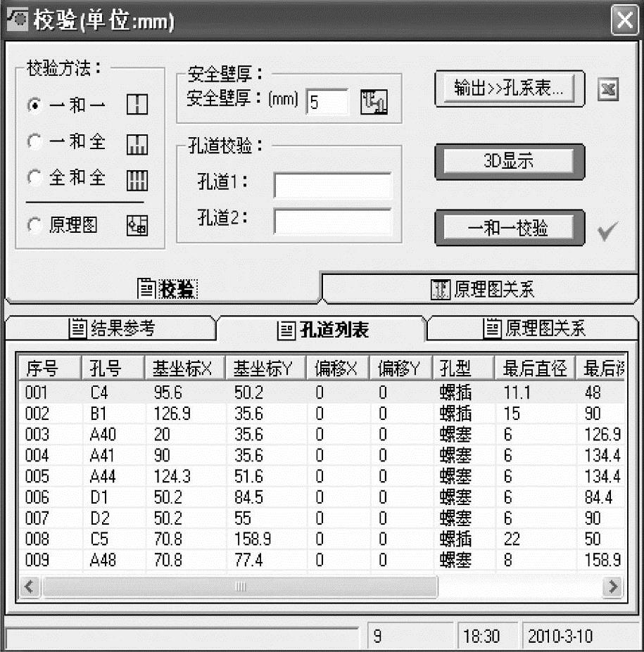Screen dimensions: 644x652
Task: Click the 孔道1 input field
Action: [332, 186]
